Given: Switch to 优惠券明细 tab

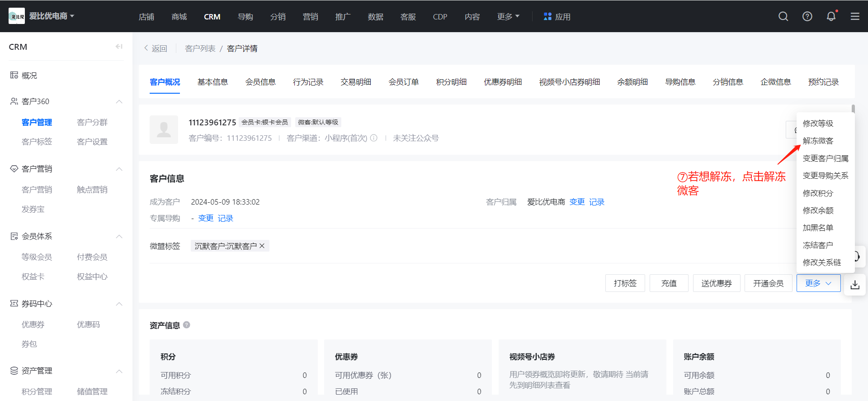Looking at the screenshot, I should [503, 82].
